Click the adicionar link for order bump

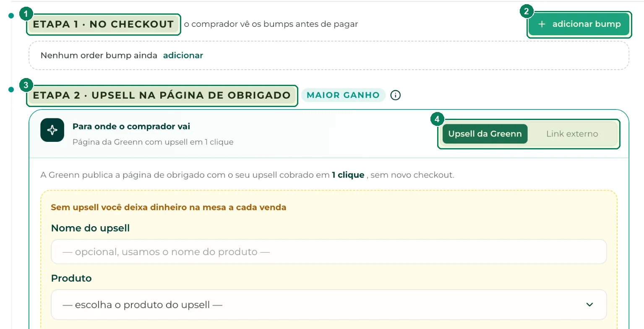183,55
